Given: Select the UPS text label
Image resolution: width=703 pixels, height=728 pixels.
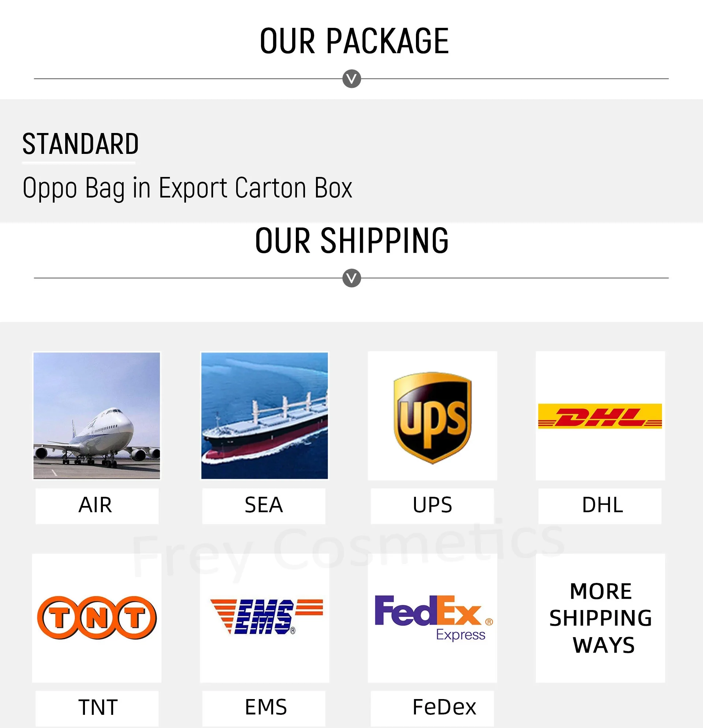Looking at the screenshot, I should [432, 505].
